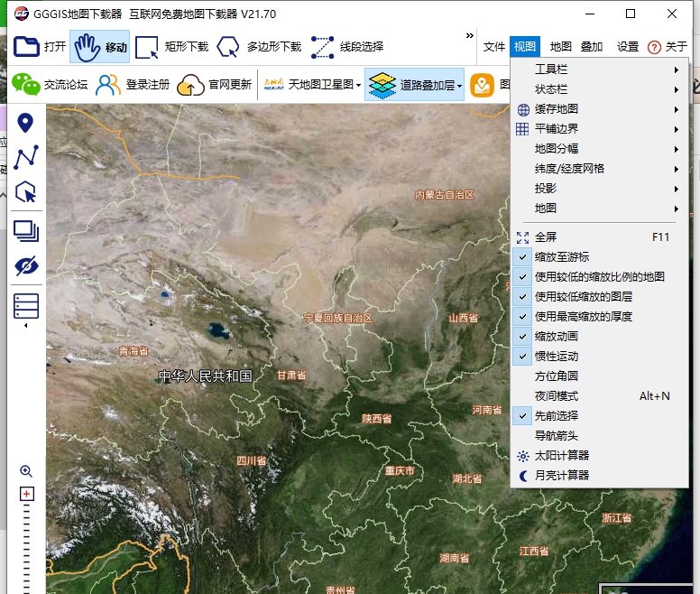Close the 视图 menu tab

click(525, 46)
